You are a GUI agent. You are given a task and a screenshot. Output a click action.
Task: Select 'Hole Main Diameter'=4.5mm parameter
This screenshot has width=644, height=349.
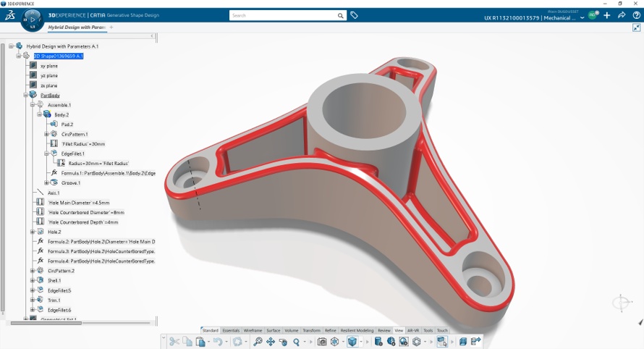click(78, 203)
